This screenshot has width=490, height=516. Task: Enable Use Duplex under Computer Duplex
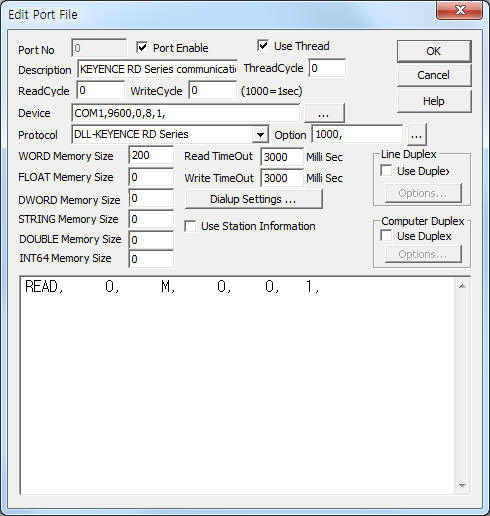pos(386,236)
